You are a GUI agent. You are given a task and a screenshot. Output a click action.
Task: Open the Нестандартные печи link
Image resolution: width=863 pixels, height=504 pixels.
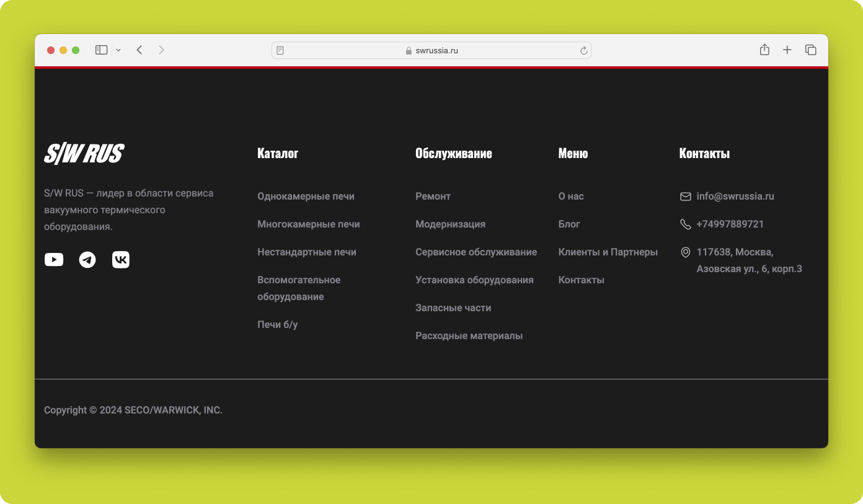307,252
